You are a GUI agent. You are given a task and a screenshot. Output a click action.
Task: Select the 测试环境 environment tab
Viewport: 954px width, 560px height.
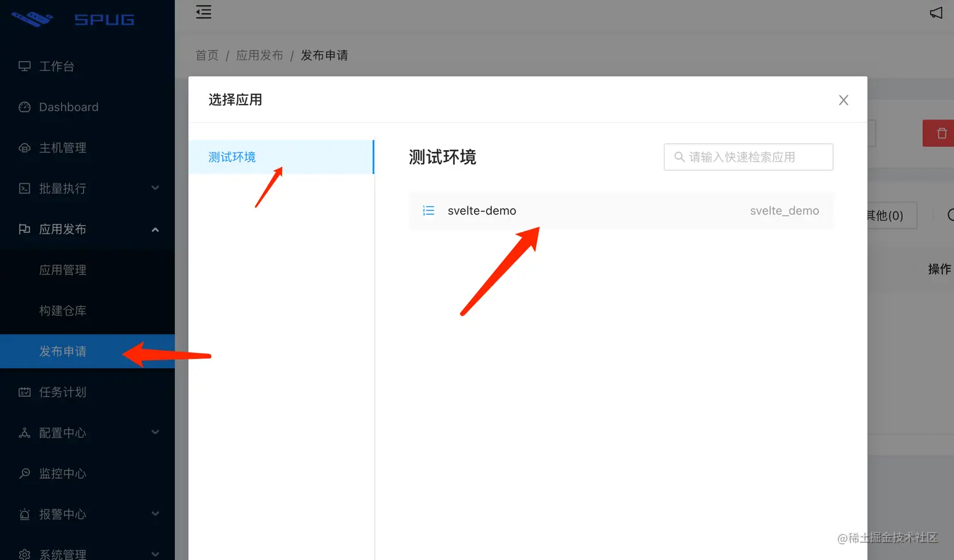pyautogui.click(x=281, y=157)
